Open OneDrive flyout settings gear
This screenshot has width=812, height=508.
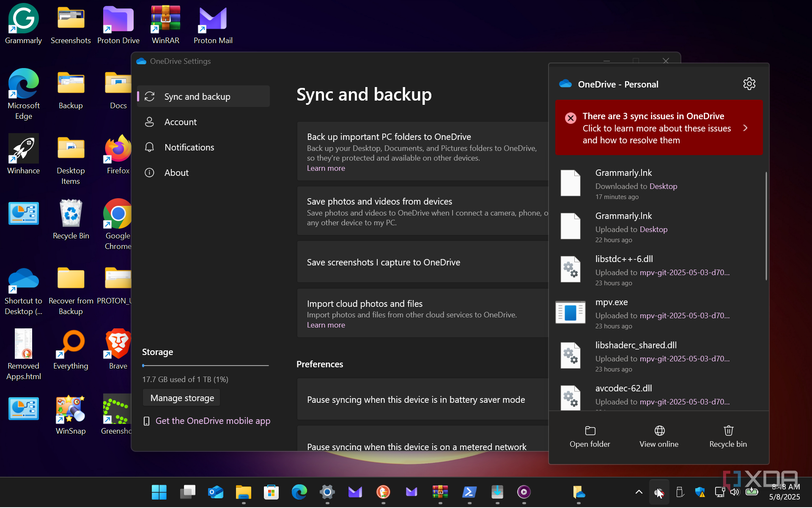tap(749, 84)
